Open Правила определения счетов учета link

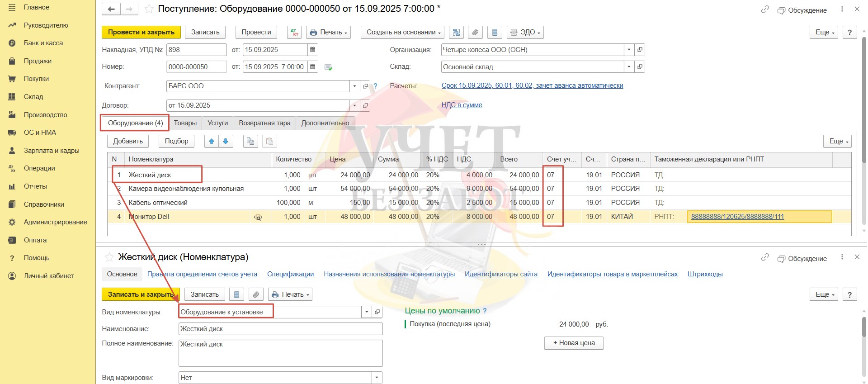(x=202, y=274)
